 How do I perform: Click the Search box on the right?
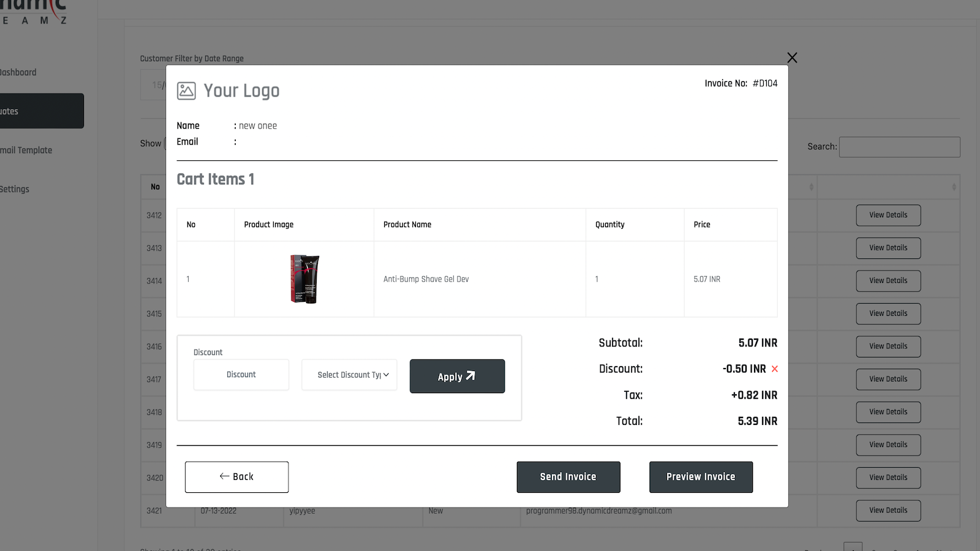coord(899,147)
